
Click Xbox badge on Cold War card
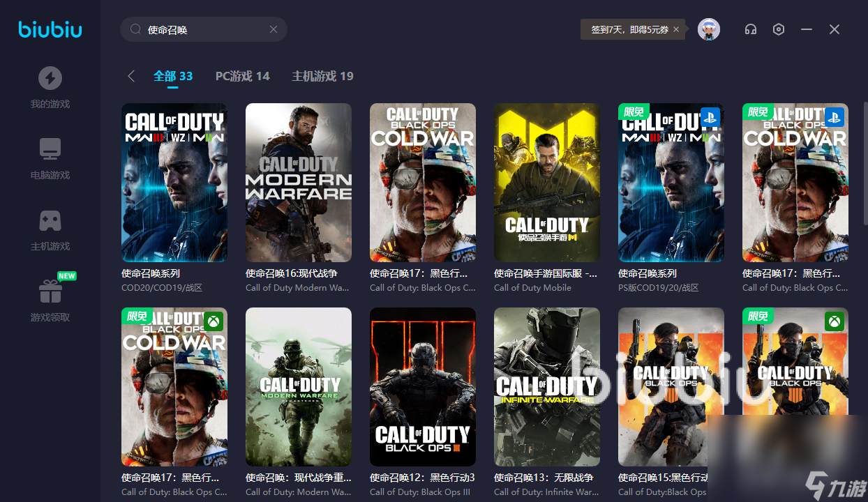pos(213,321)
